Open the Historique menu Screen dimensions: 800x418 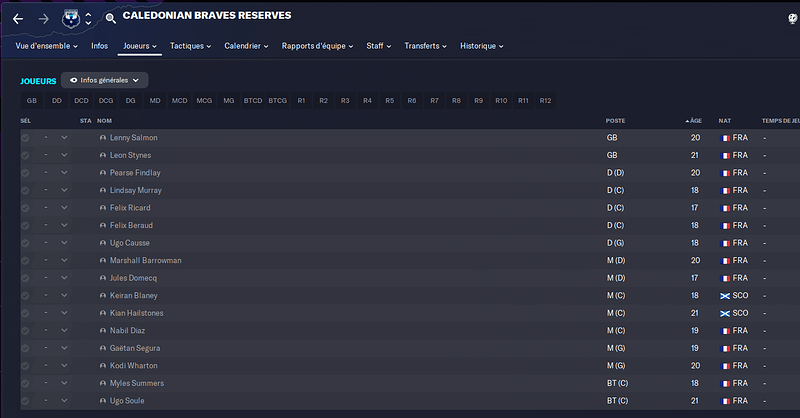click(482, 46)
